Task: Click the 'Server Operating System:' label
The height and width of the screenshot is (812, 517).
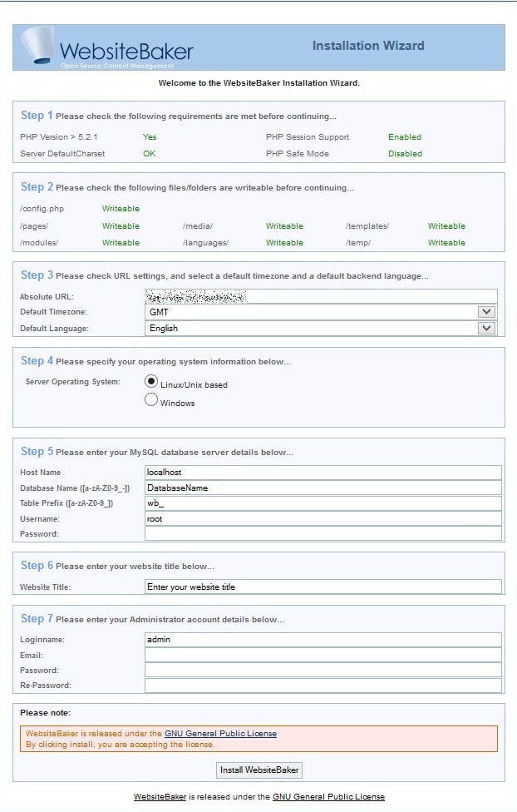Action: point(73,382)
